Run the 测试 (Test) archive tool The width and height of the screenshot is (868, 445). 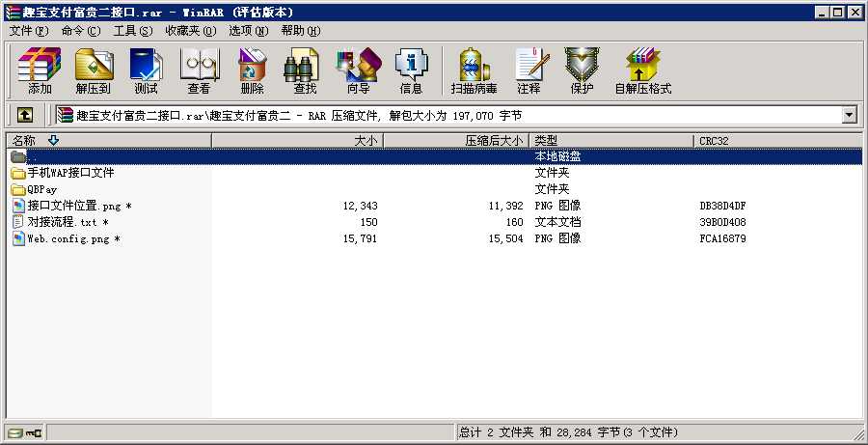coord(147,70)
